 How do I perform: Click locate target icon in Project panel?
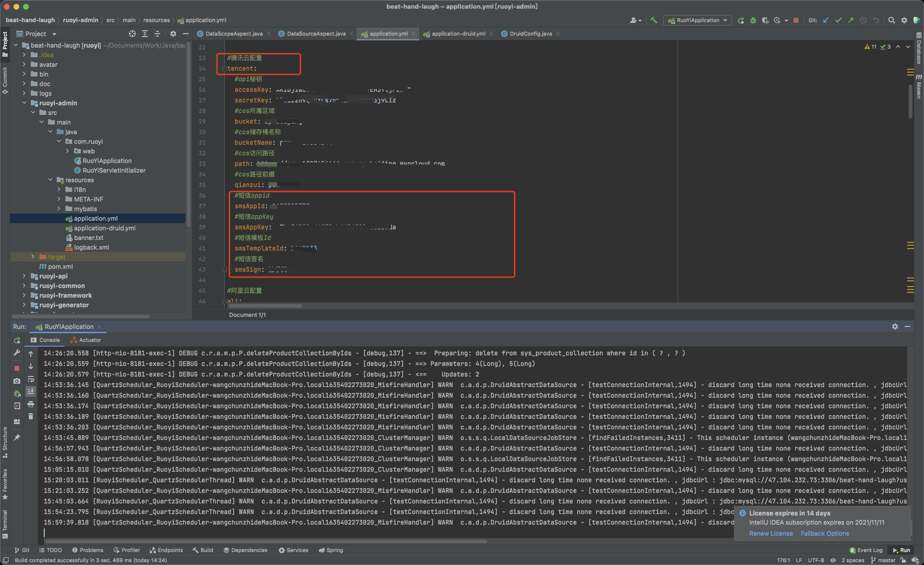(132, 34)
